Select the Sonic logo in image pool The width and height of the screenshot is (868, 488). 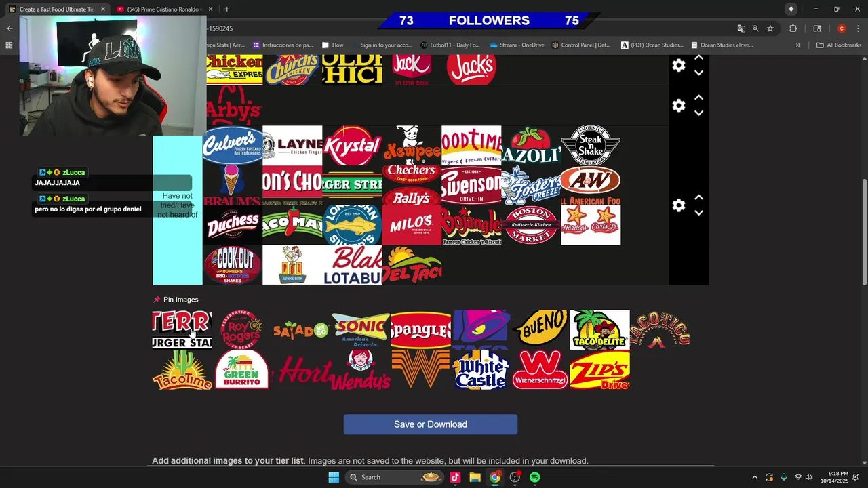(x=361, y=329)
